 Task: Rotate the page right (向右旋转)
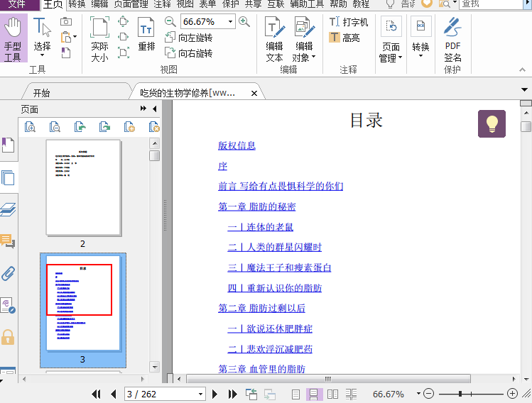(x=189, y=53)
